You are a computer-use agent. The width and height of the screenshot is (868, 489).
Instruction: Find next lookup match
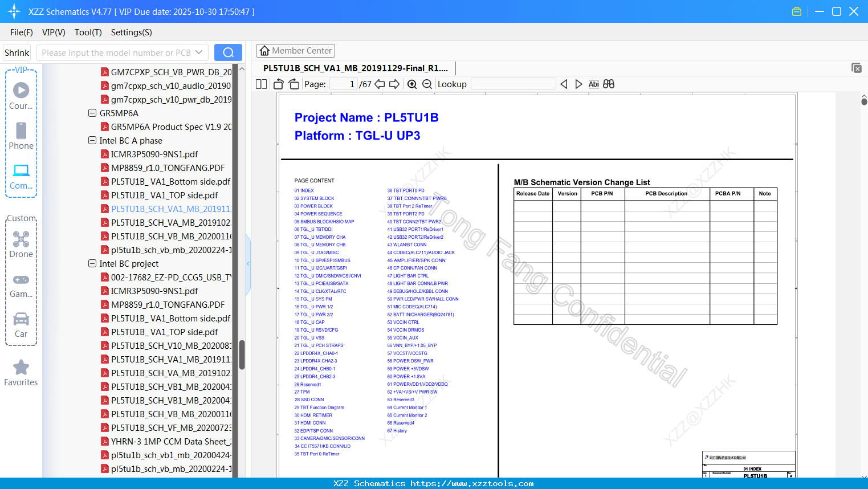[x=578, y=84]
